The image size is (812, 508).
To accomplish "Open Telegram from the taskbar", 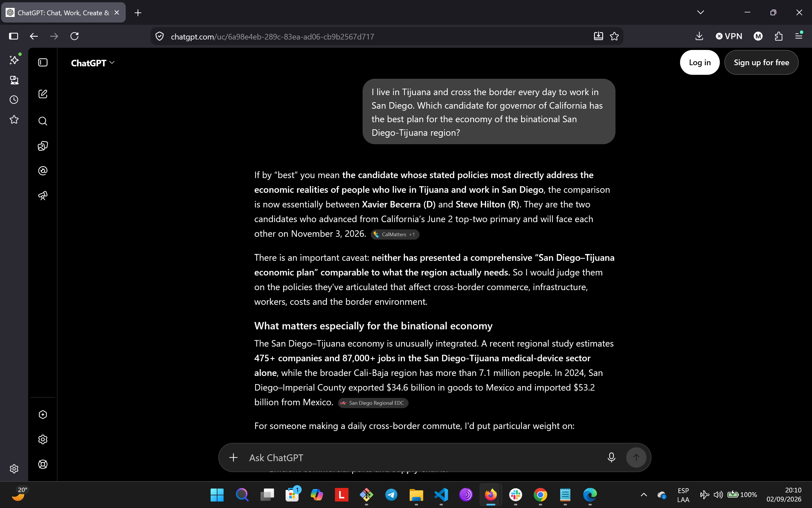I will (391, 495).
